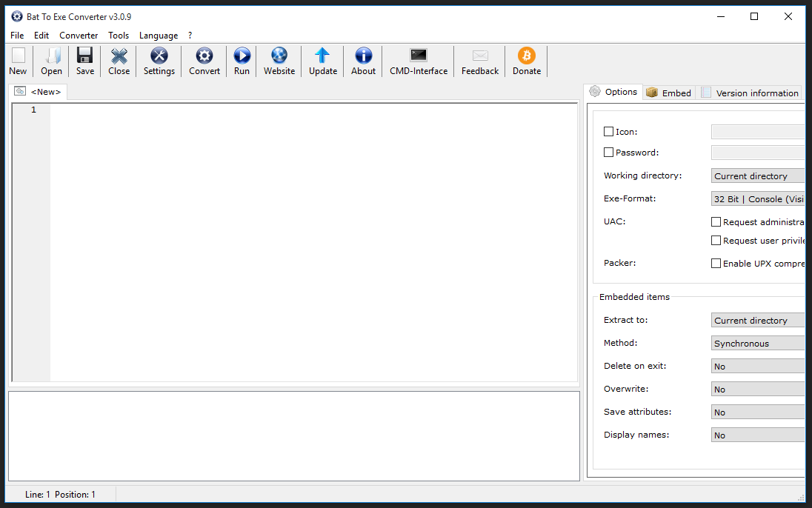
Task: Open the Method dropdown showing Synchronous
Action: click(757, 344)
